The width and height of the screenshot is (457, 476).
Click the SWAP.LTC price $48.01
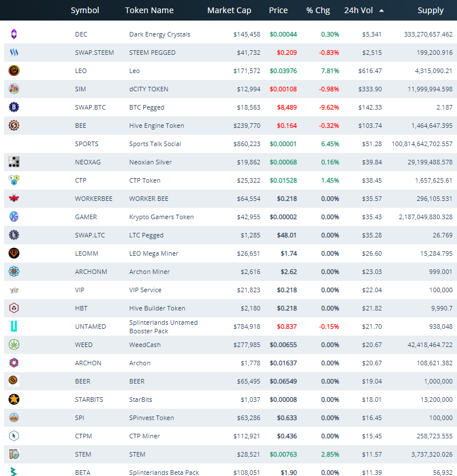287,235
